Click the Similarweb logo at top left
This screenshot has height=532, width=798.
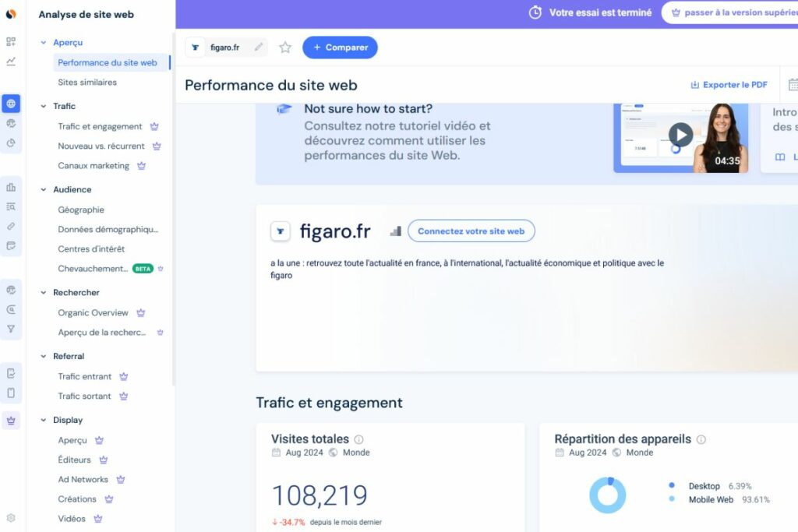(11, 14)
